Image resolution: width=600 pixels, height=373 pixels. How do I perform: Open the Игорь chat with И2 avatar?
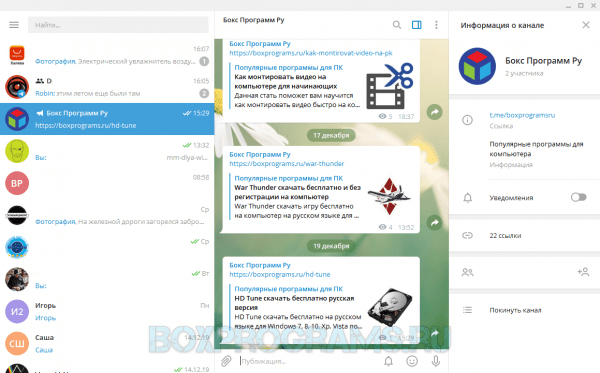coord(107,311)
